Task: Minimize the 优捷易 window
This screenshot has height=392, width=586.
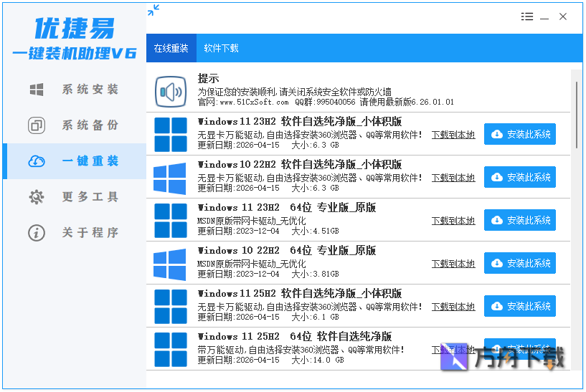Action: coord(544,17)
